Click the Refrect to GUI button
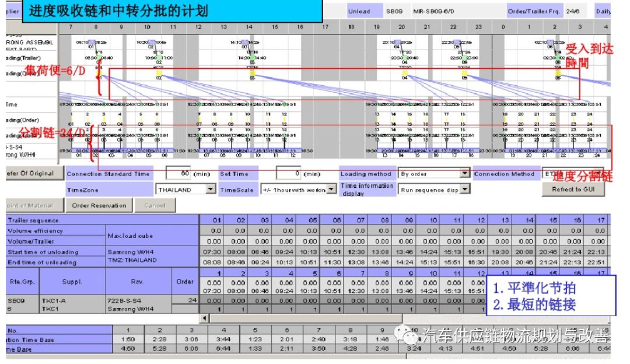The width and height of the screenshot is (630, 364). click(574, 190)
